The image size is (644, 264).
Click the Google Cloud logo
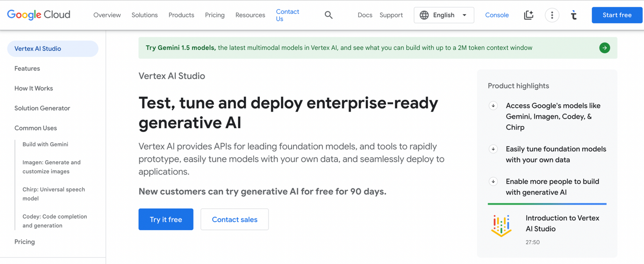coord(39,15)
